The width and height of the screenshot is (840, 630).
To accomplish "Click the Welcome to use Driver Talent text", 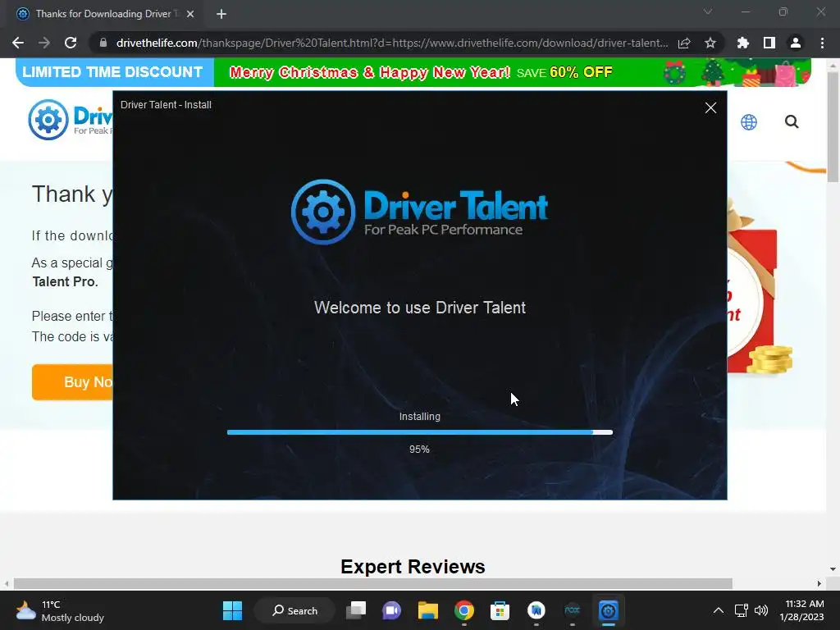I will (x=419, y=308).
